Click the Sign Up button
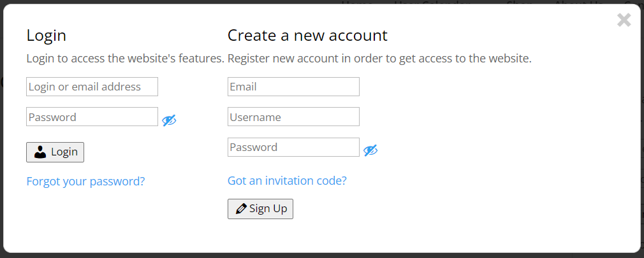The image size is (644, 258). coord(260,209)
